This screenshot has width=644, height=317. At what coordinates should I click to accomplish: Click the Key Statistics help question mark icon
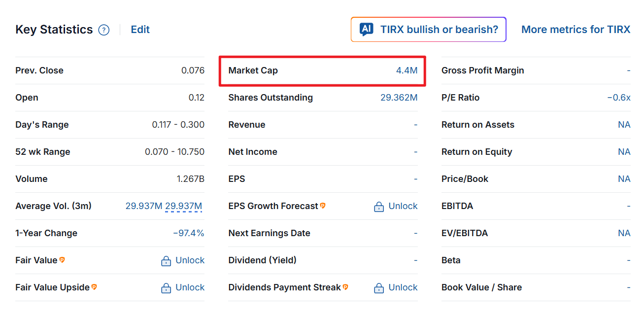click(x=103, y=30)
